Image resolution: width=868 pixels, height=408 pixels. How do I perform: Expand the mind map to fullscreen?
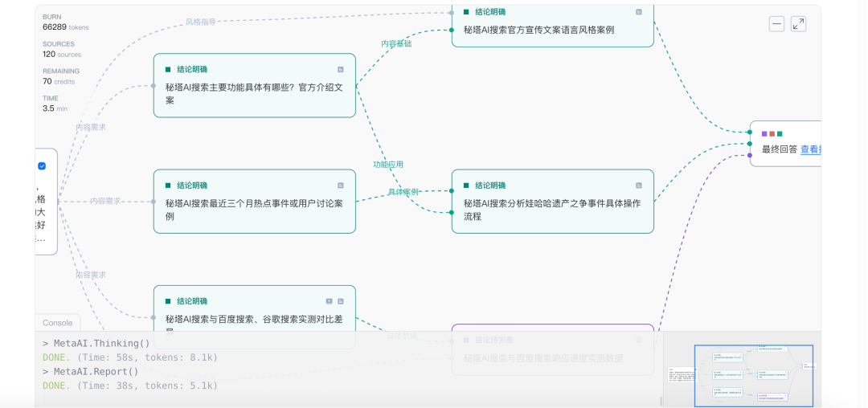tap(798, 24)
